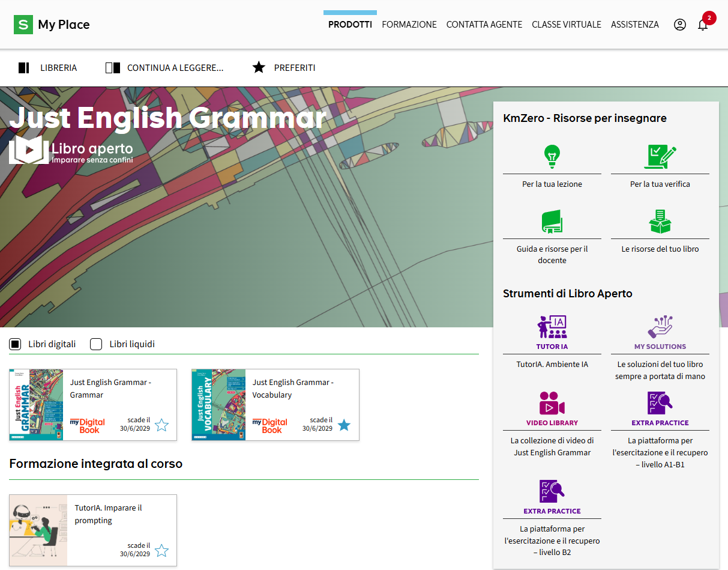
Task: Open the notifications bell with 2 alerts
Action: (703, 25)
